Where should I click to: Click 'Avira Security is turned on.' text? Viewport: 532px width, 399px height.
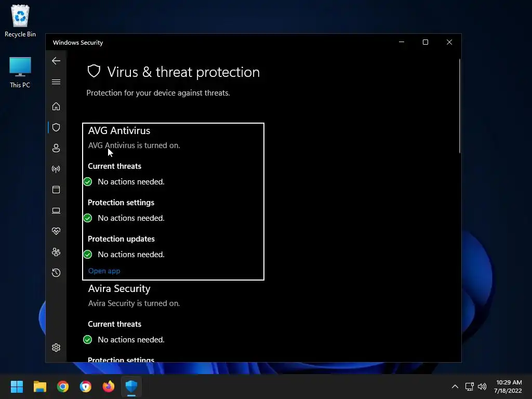pyautogui.click(x=134, y=303)
